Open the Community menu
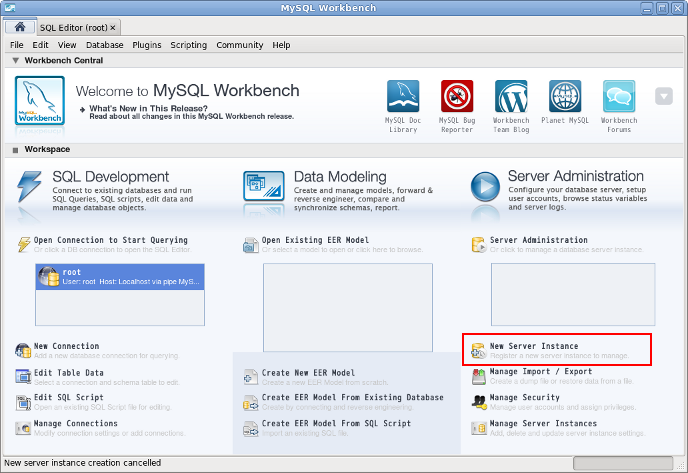 (240, 45)
